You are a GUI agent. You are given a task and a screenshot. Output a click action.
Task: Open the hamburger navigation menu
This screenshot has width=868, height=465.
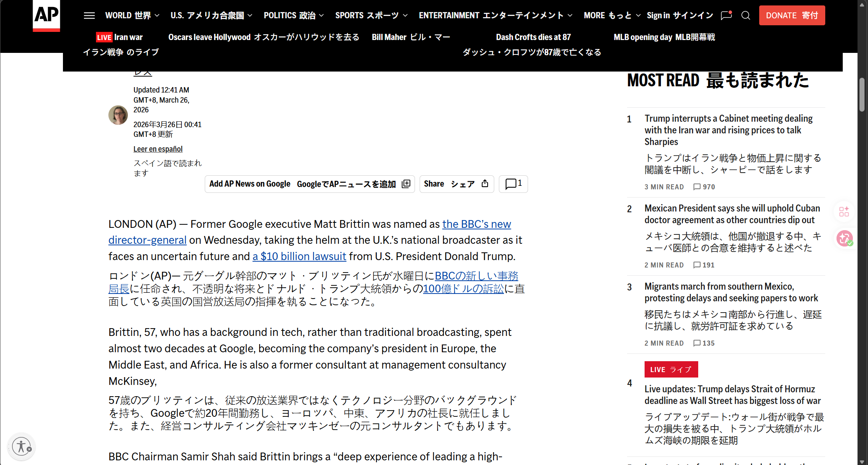(x=89, y=16)
